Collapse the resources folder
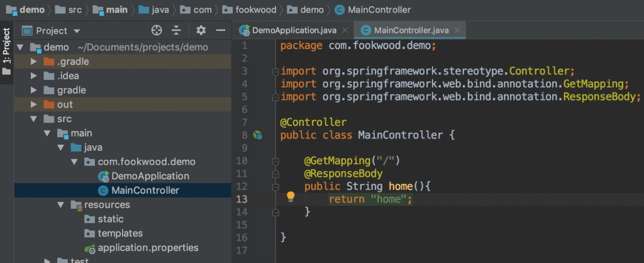644x263 pixels. coord(62,205)
